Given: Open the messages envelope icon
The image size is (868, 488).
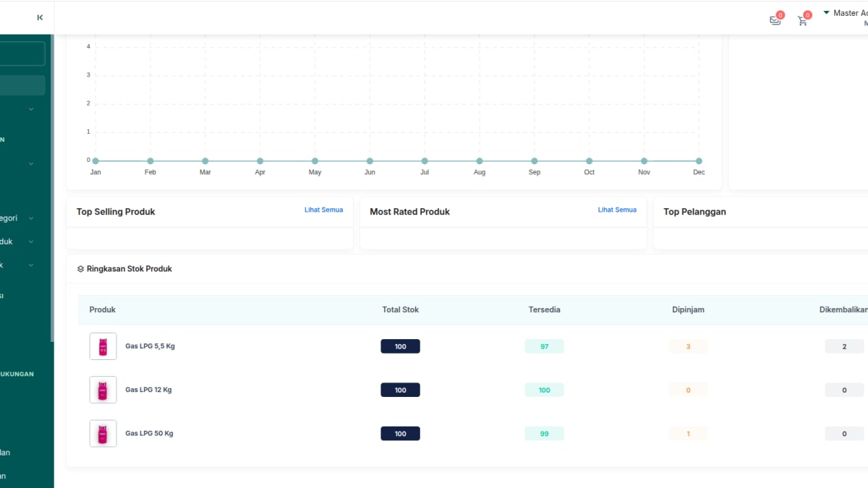Looking at the screenshot, I should tap(775, 21).
